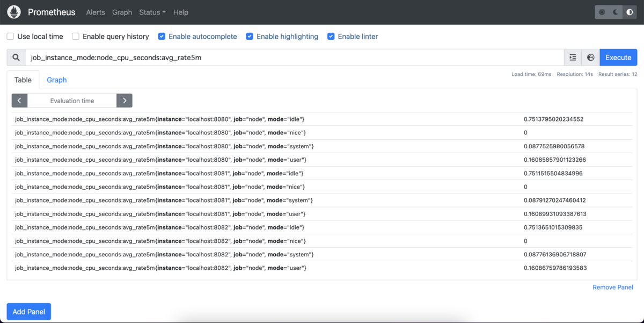Image resolution: width=644 pixels, height=323 pixels.
Task: Focus the PromQL expression input field
Action: click(x=295, y=58)
